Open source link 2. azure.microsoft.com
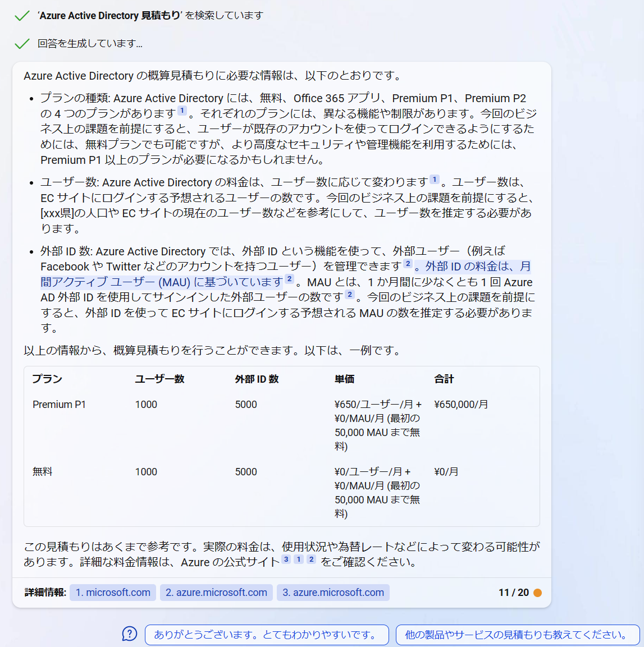Screen dimensions: 644x647 (216, 593)
